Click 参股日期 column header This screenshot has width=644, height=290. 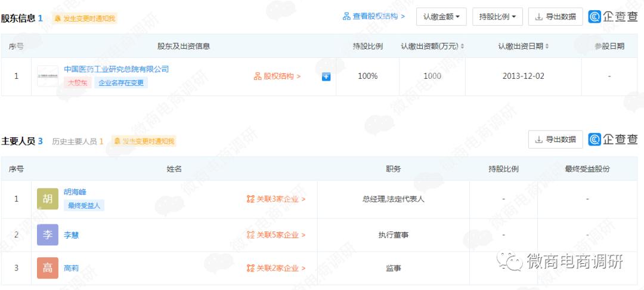point(609,47)
